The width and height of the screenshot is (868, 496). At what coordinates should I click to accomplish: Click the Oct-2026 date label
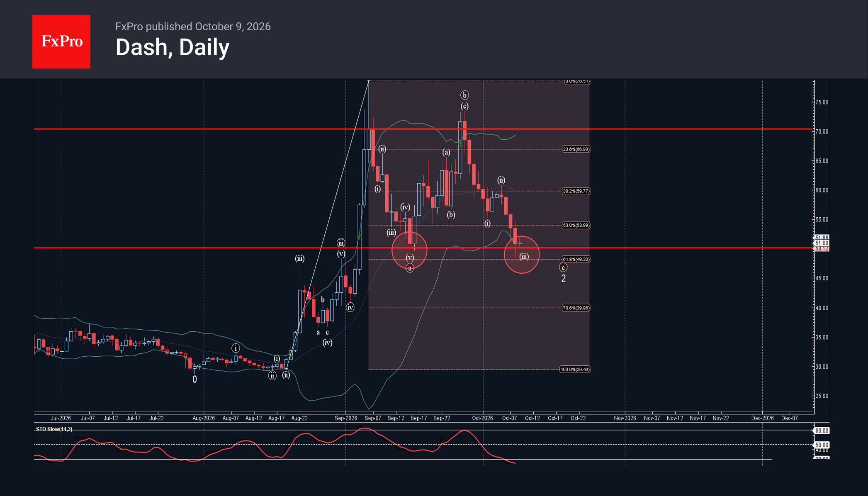[x=482, y=418]
